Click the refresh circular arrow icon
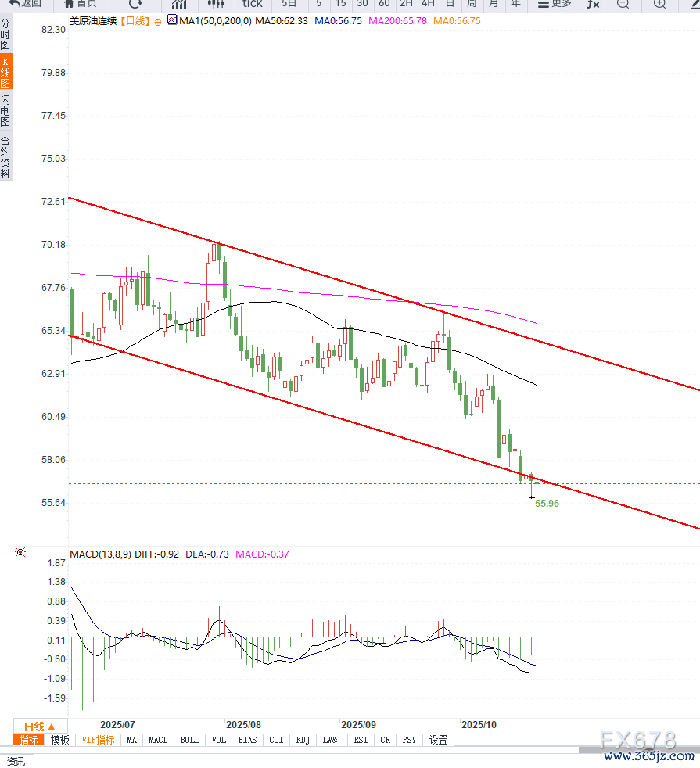Image resolution: width=700 pixels, height=768 pixels. click(135, 4)
